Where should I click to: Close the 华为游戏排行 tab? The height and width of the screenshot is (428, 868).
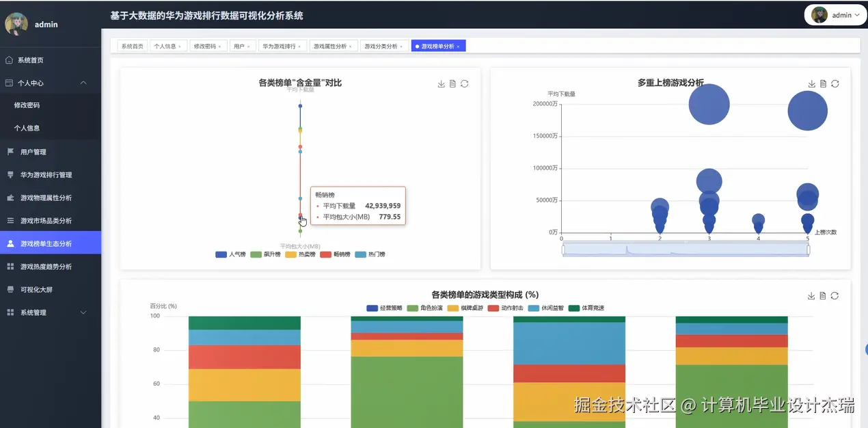299,46
